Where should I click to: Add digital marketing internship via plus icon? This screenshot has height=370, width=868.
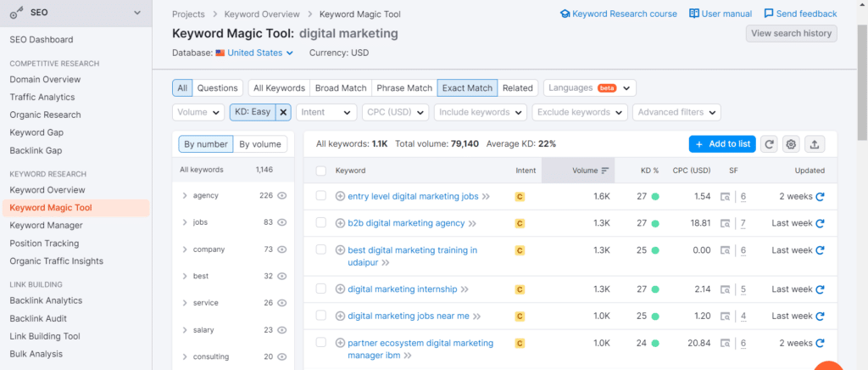click(341, 289)
